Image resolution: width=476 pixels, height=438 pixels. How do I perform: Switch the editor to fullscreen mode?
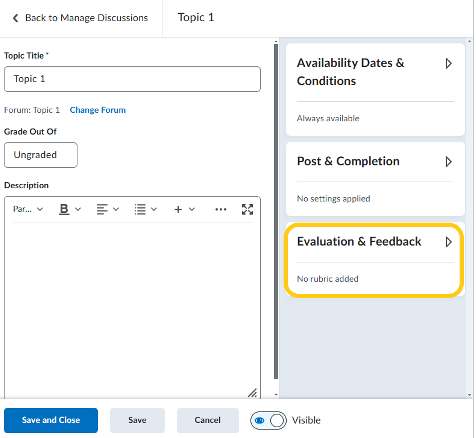[247, 209]
